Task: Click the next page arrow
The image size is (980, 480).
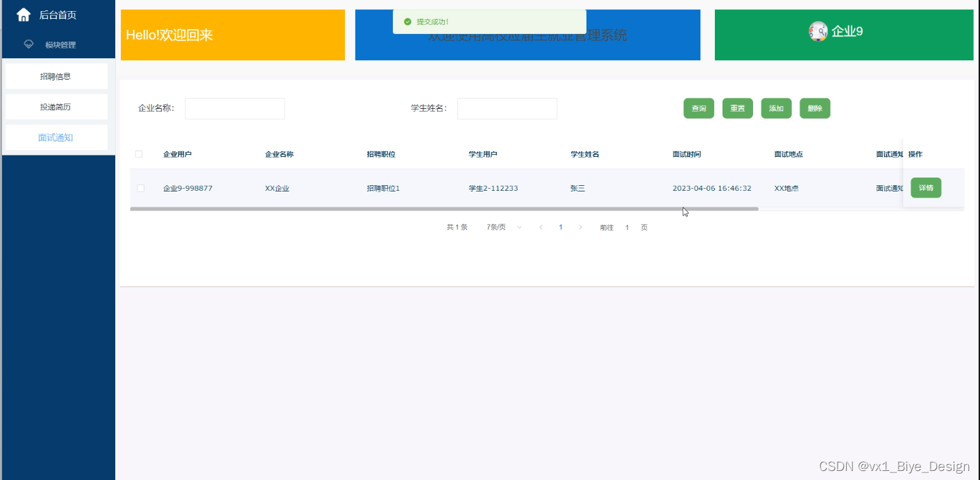Action: click(x=580, y=228)
